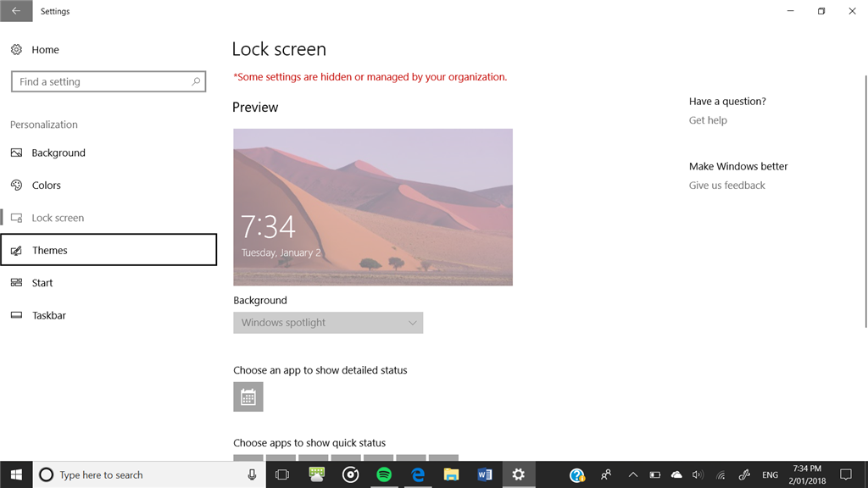The width and height of the screenshot is (868, 488).
Task: Click the Find a setting search box
Action: 108,81
